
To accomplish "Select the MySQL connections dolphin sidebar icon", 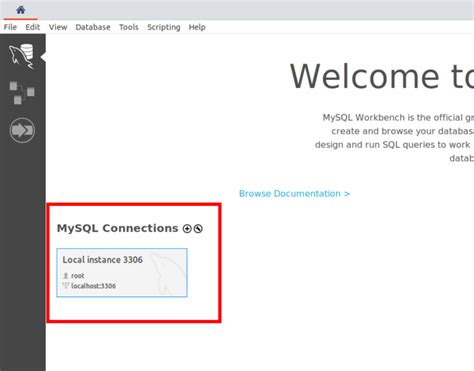I will [22, 56].
